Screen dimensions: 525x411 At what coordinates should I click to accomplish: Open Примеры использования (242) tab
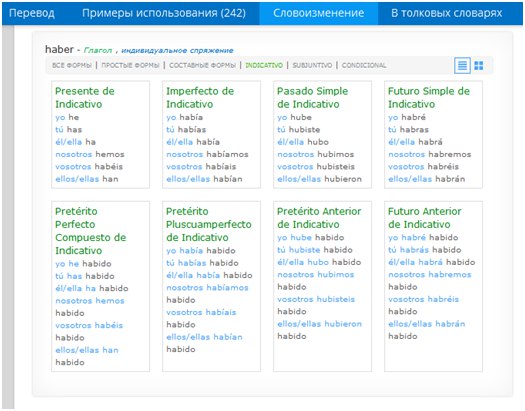[164, 13]
